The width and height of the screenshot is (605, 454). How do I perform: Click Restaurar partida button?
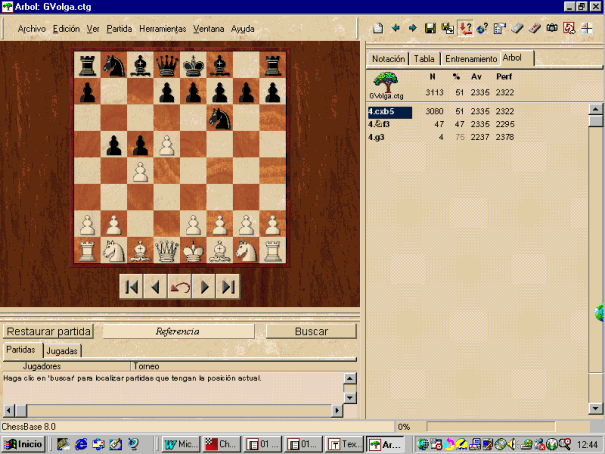(x=48, y=331)
